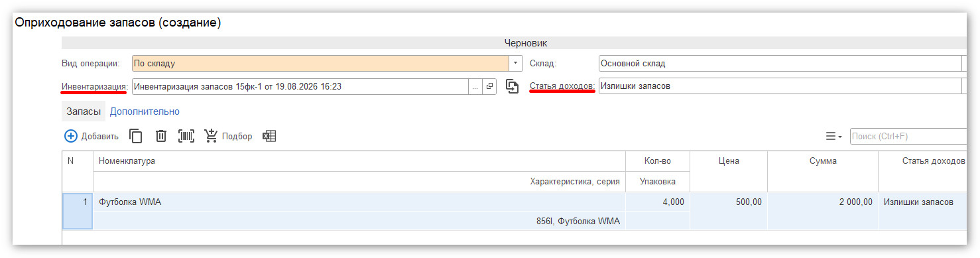Open the linked Инвентаризация document icon
The width and height of the screenshot is (980, 258).
point(489,86)
